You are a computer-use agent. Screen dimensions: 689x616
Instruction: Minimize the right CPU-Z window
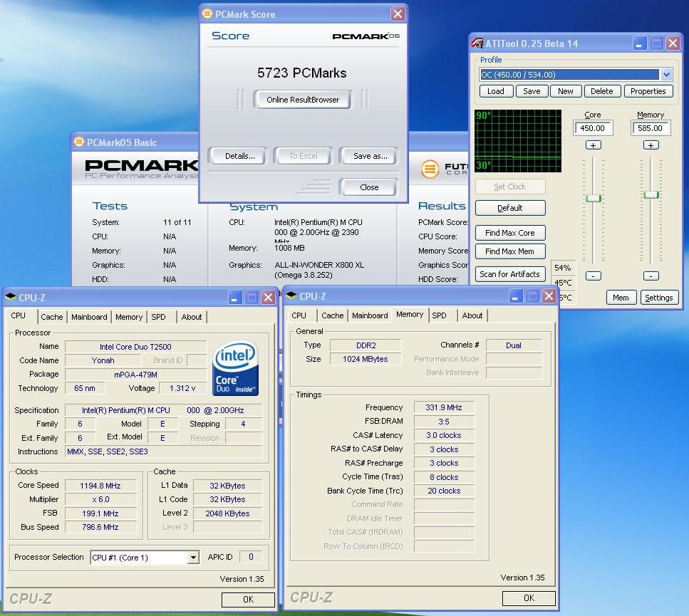(515, 296)
